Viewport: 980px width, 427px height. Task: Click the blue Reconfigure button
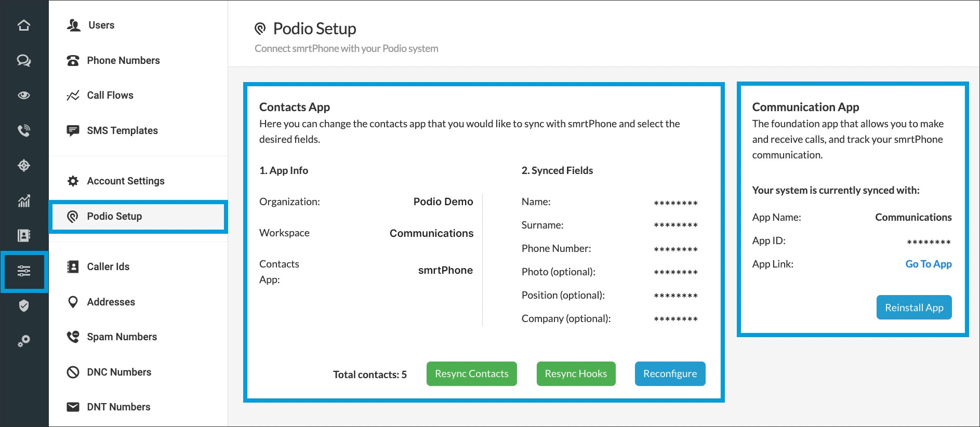point(670,374)
